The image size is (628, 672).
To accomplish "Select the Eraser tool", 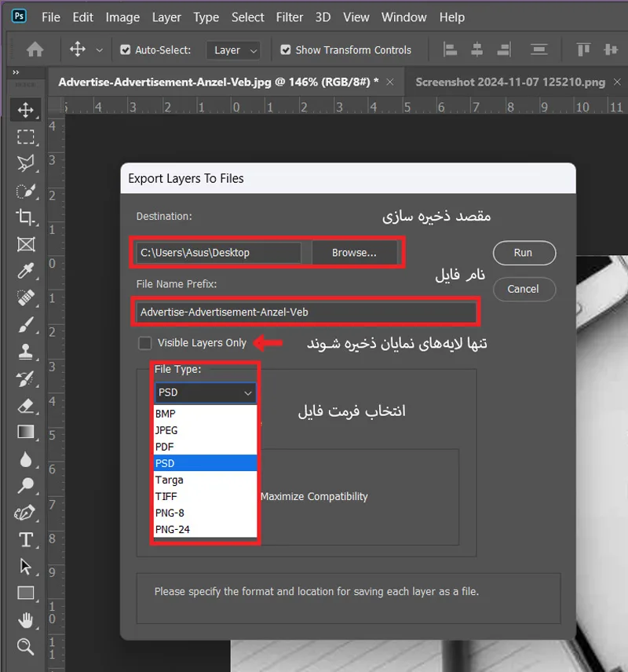I will [26, 405].
